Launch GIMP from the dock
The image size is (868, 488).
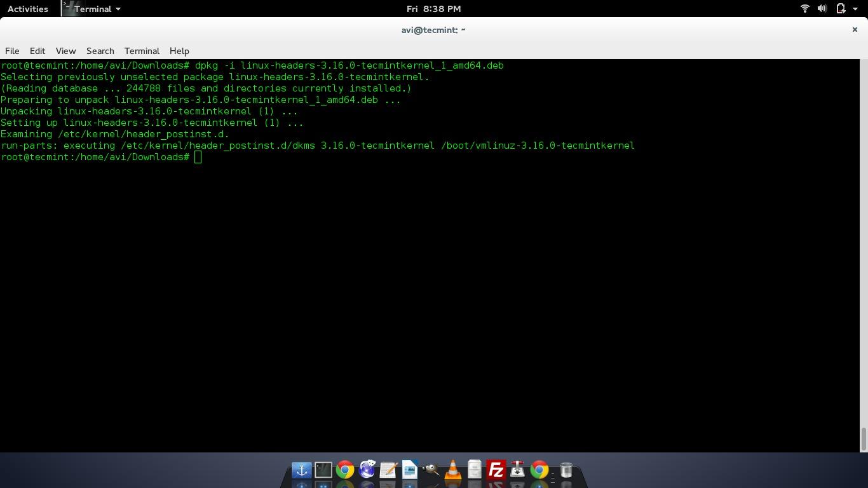click(x=431, y=470)
